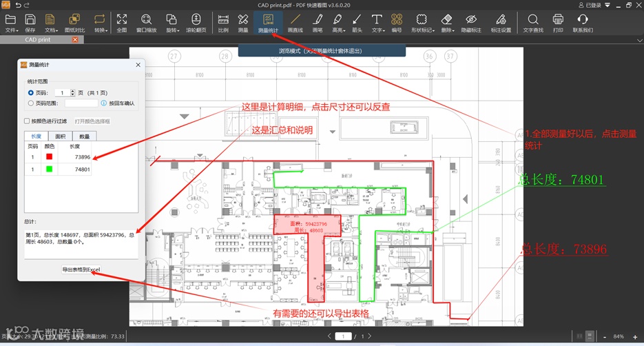
Task: Close the CAD print tab
Action: click(75, 39)
